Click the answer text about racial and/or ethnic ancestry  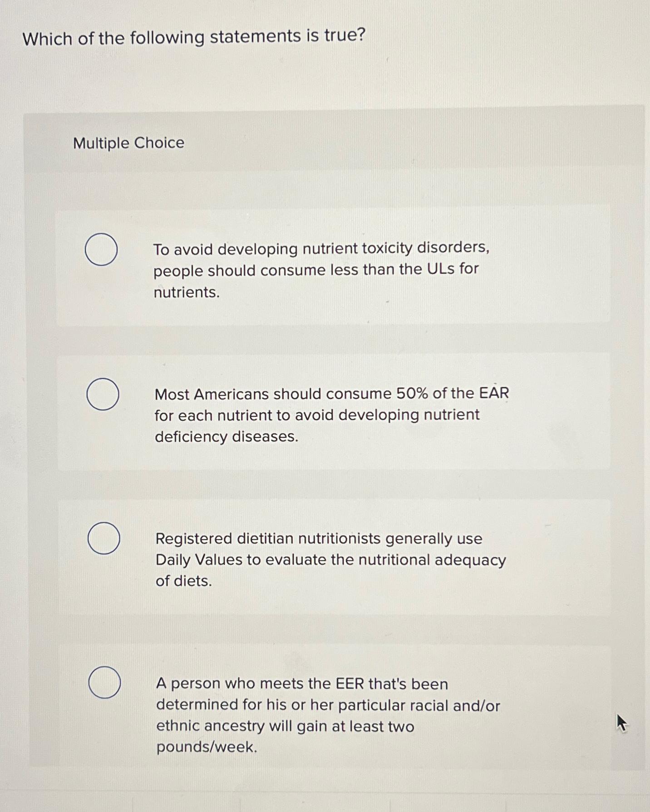(327, 705)
